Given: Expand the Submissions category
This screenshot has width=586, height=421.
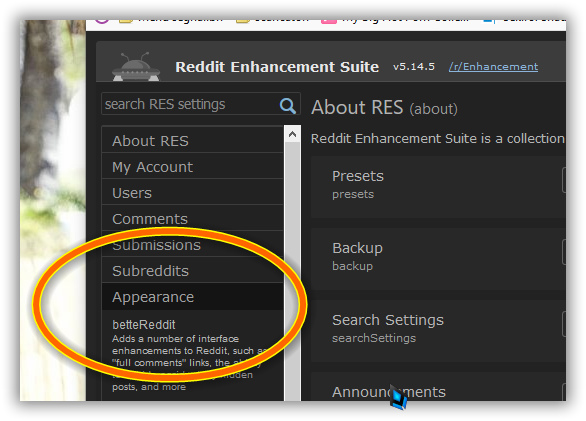Looking at the screenshot, I should point(192,245).
